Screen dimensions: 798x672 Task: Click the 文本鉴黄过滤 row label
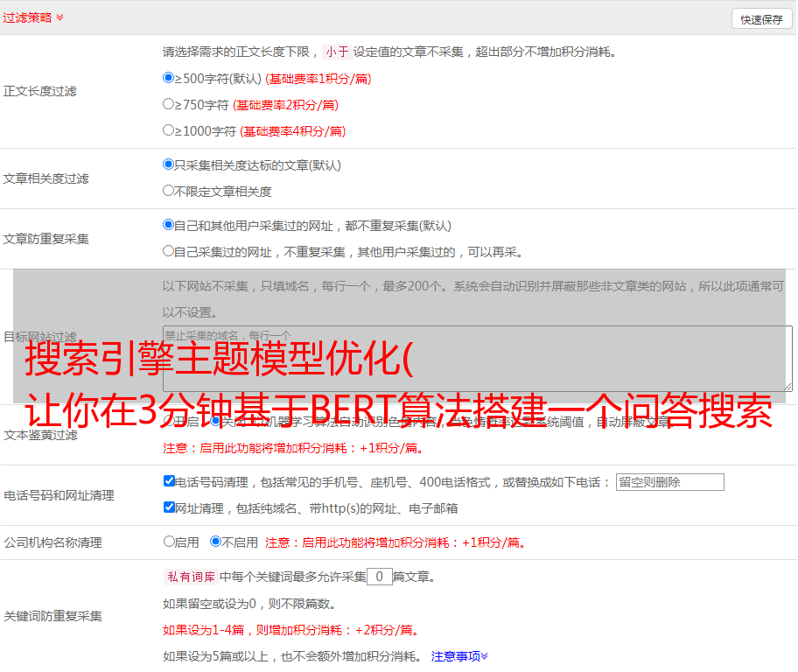41,435
